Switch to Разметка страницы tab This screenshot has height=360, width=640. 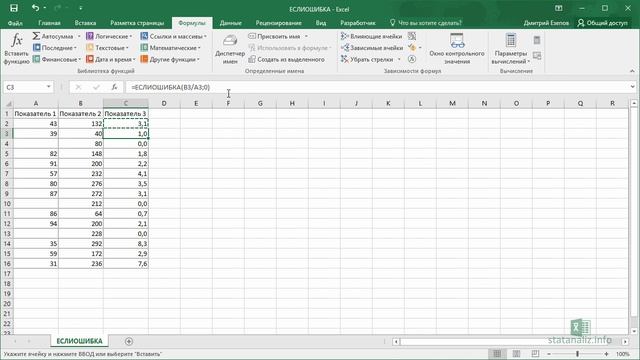[x=137, y=23]
